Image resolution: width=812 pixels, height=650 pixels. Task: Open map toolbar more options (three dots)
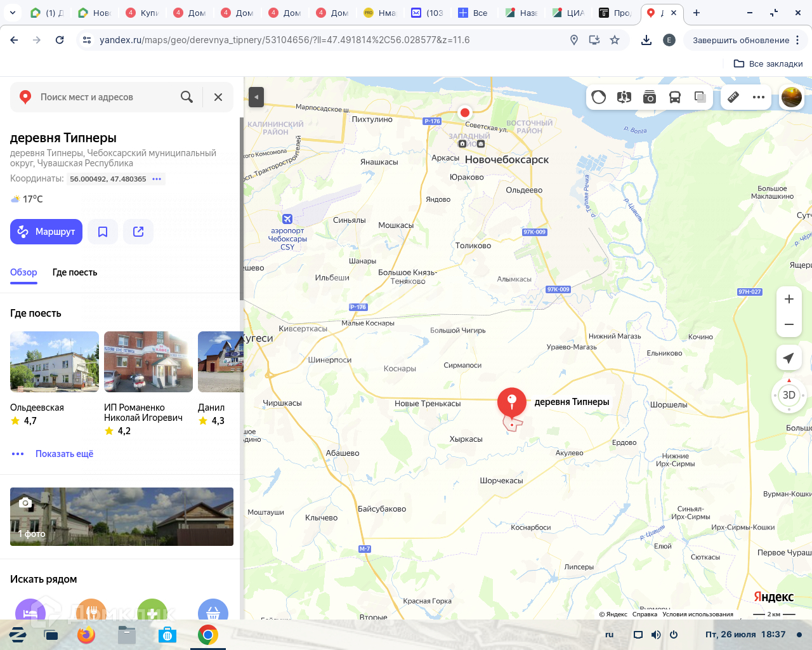pos(759,97)
